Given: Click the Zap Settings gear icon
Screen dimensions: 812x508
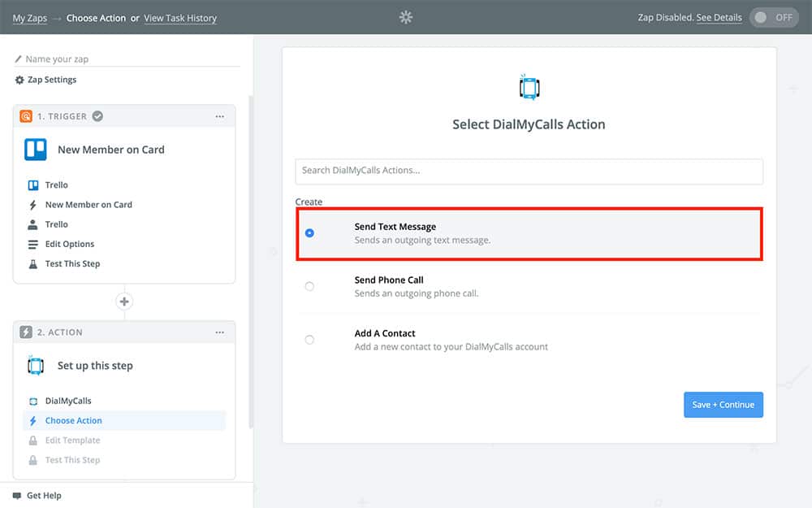Looking at the screenshot, I should (x=19, y=80).
